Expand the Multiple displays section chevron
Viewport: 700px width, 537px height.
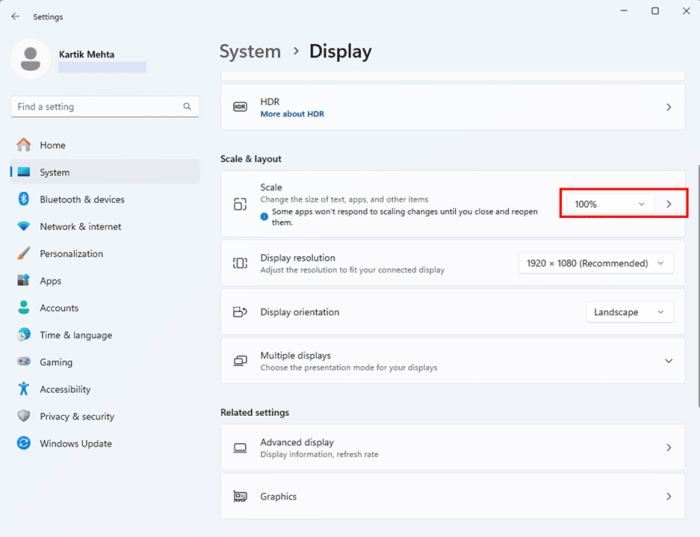(669, 361)
